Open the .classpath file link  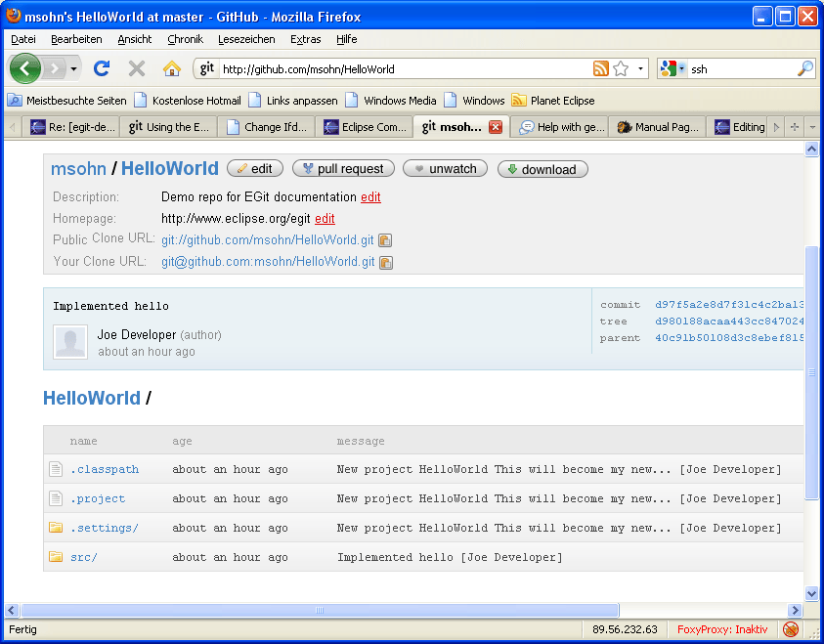click(x=105, y=469)
